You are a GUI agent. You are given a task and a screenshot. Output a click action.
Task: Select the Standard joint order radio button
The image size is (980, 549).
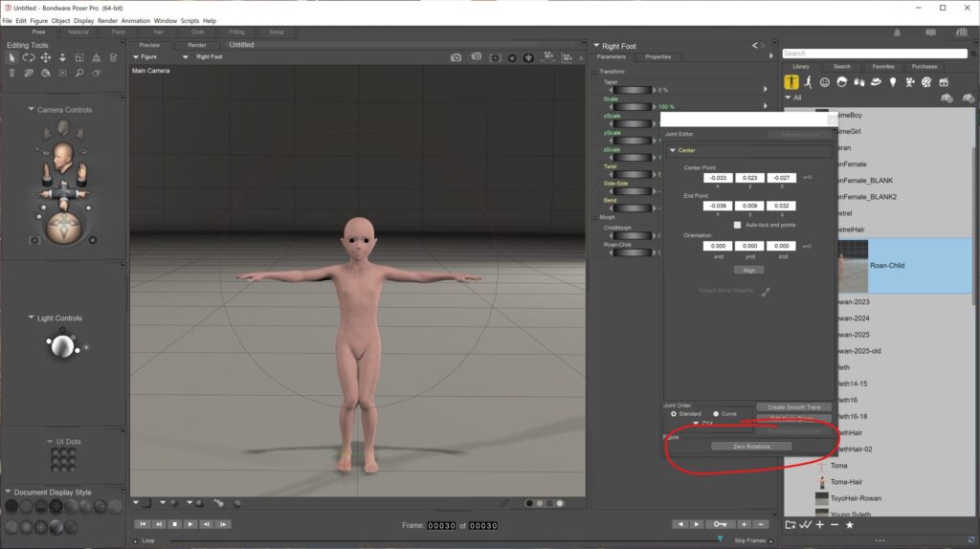click(673, 414)
